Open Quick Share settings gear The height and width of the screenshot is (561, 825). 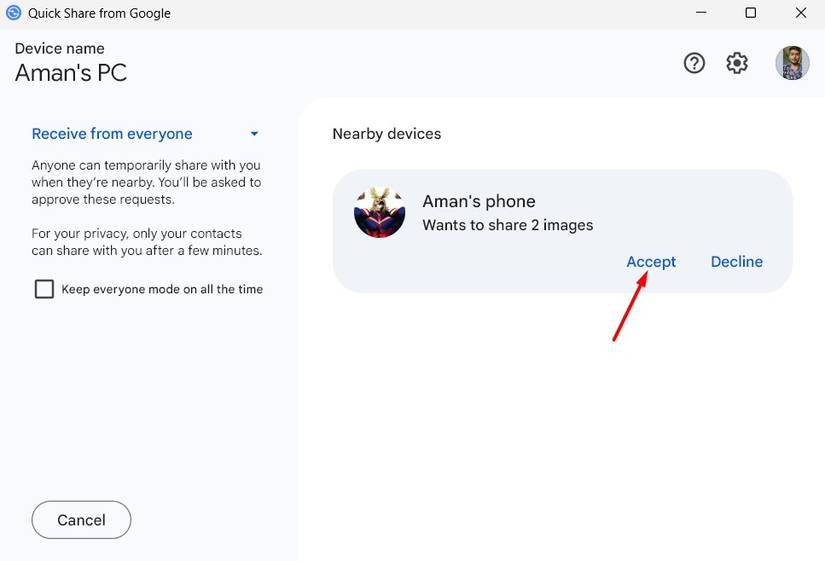tap(737, 63)
